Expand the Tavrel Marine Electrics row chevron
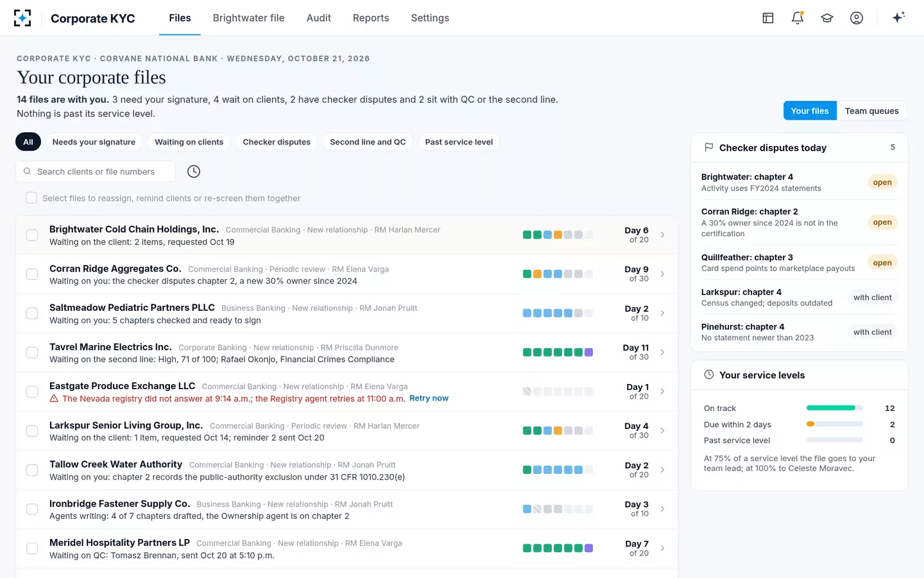Image resolution: width=924 pixels, height=578 pixels. [x=663, y=353]
